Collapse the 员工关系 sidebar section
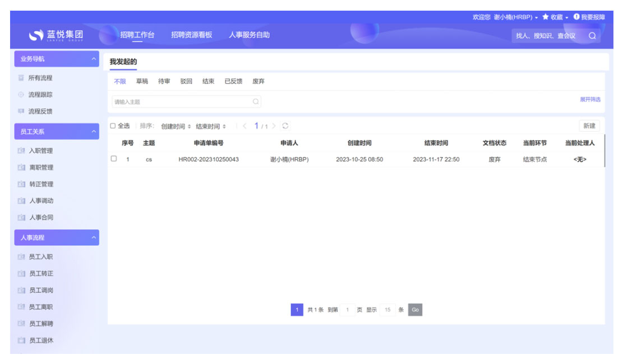Viewport: 623px width, 364px height. tap(93, 132)
